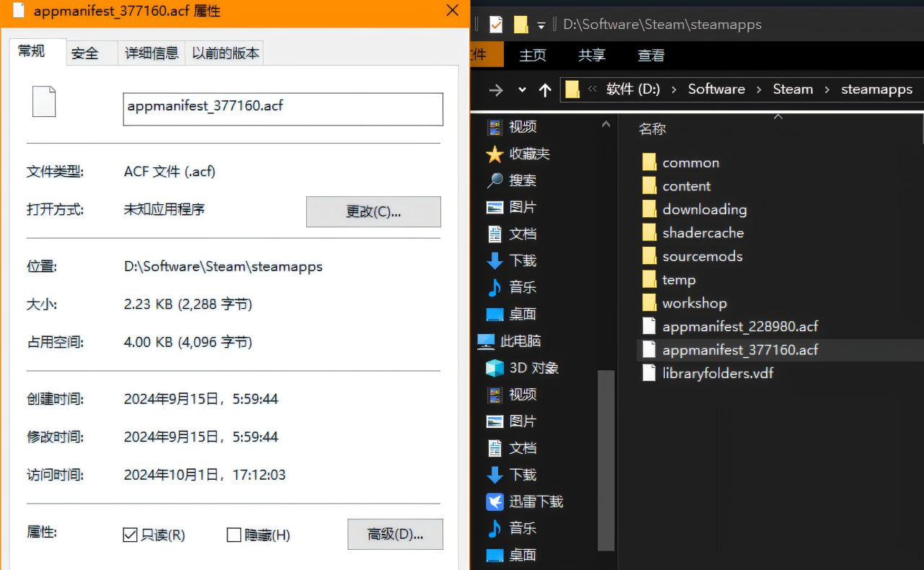Select the libraryfolders.vdf file icon
This screenshot has height=570, width=924.
(649, 374)
